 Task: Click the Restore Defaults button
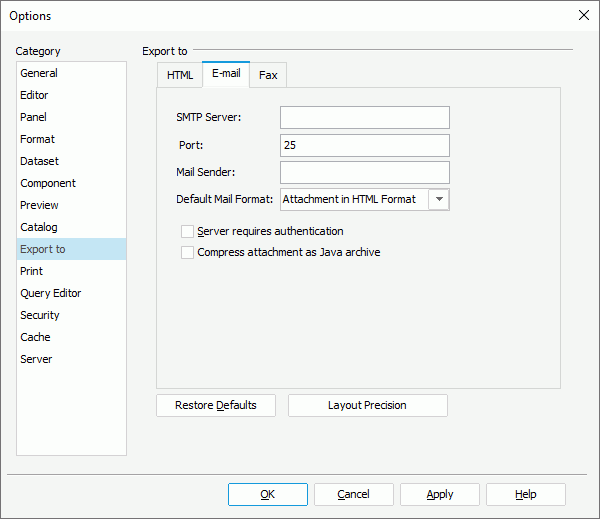pos(216,405)
